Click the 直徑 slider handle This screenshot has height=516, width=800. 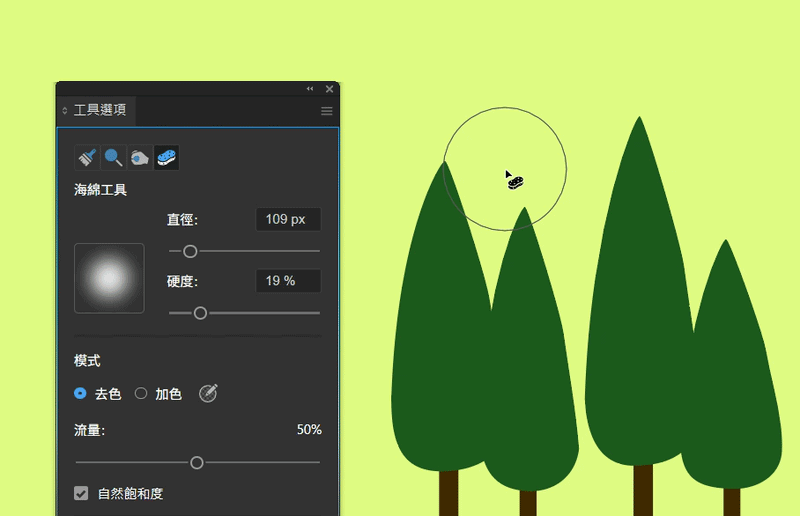coord(190,251)
